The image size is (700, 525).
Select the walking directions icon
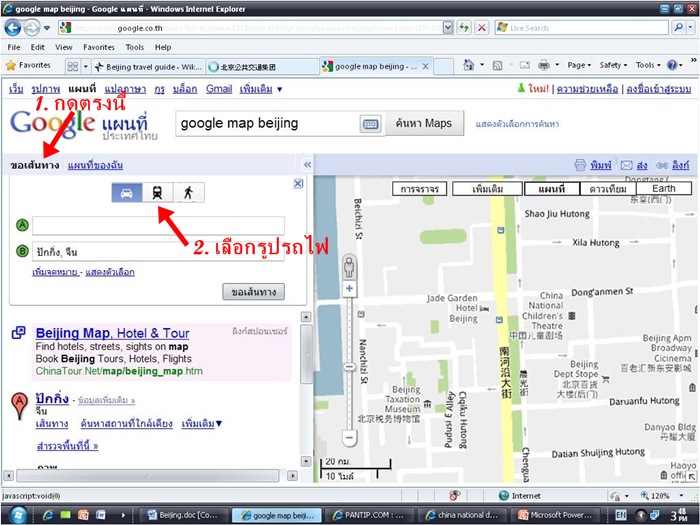coord(189,193)
